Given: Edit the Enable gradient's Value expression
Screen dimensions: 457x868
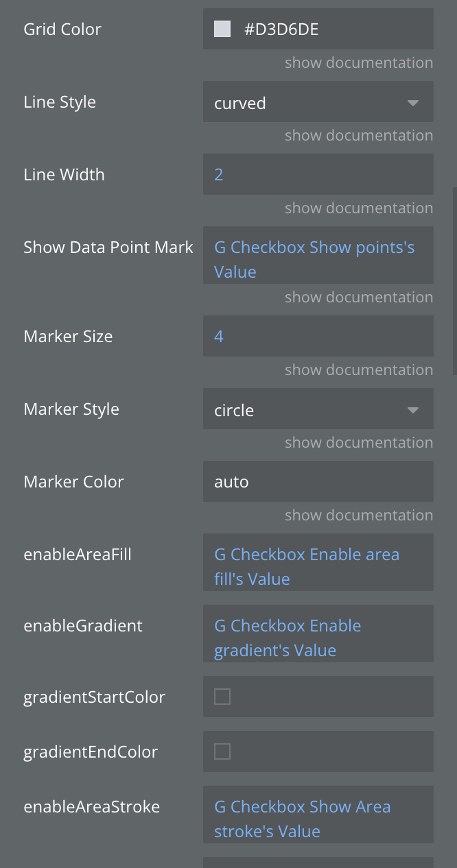Looking at the screenshot, I should click(x=288, y=638).
